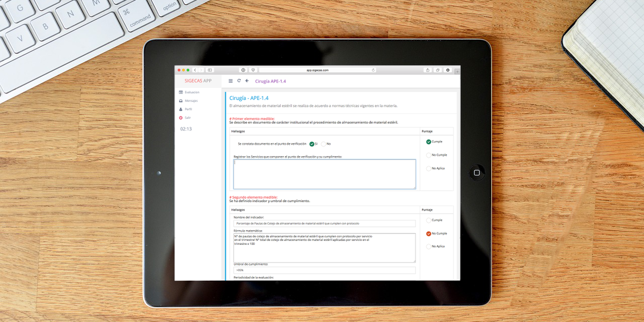The height and width of the screenshot is (322, 644).
Task: Click the Safari back navigation button
Action: (x=195, y=70)
